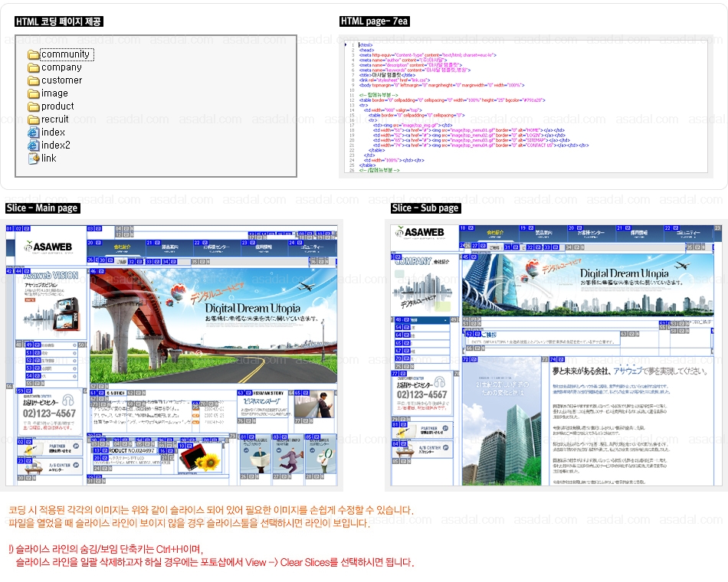Click the A/S CENTER banner on the Main page slice
Viewport: 728px width, 582px height.
[50, 466]
